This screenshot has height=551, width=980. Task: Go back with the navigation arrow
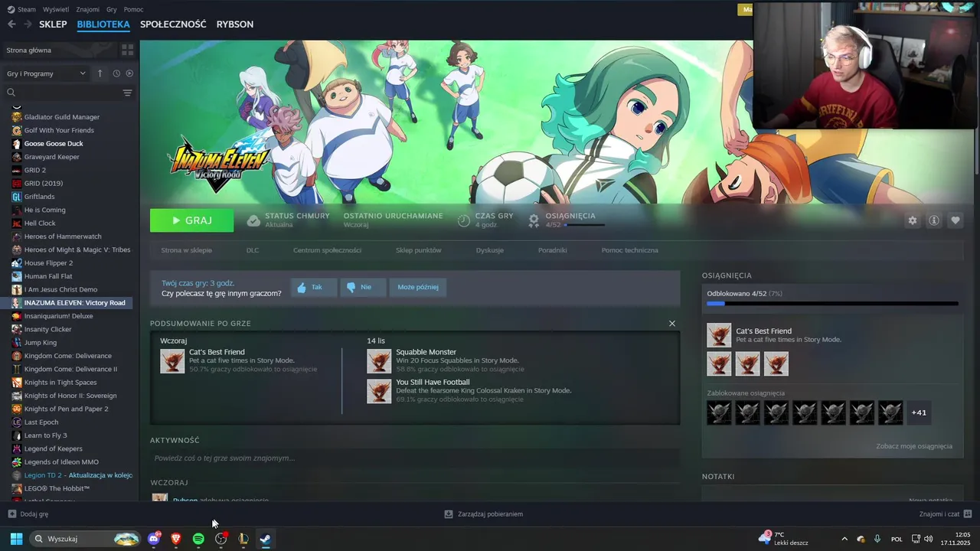point(11,24)
